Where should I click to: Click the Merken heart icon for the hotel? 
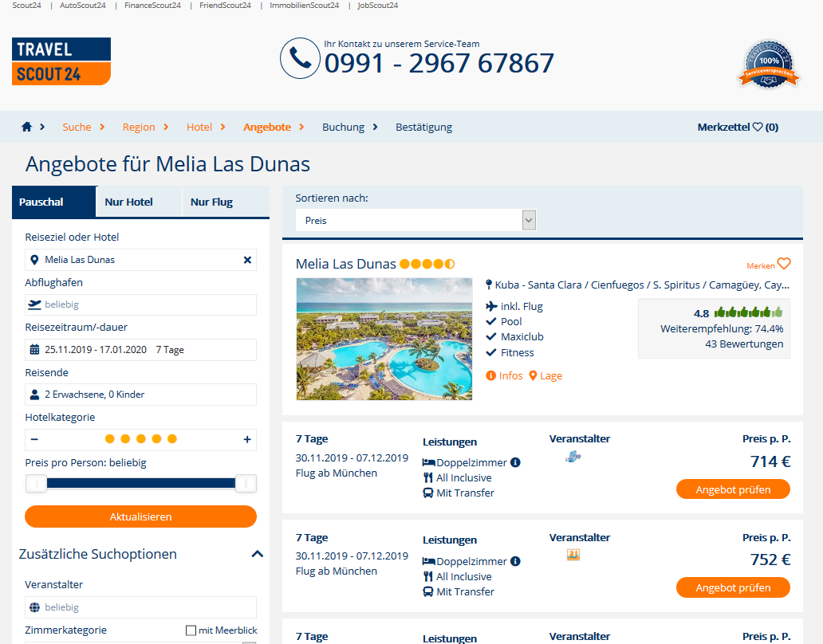(x=784, y=264)
